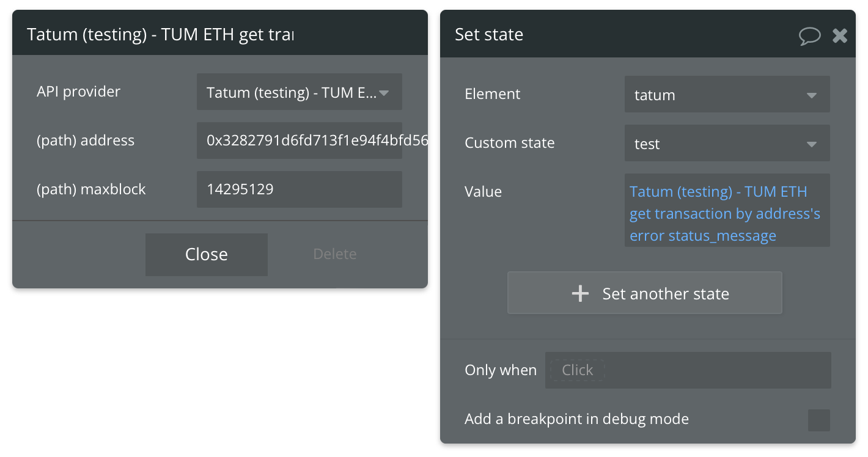Click the API provider label

(78, 92)
